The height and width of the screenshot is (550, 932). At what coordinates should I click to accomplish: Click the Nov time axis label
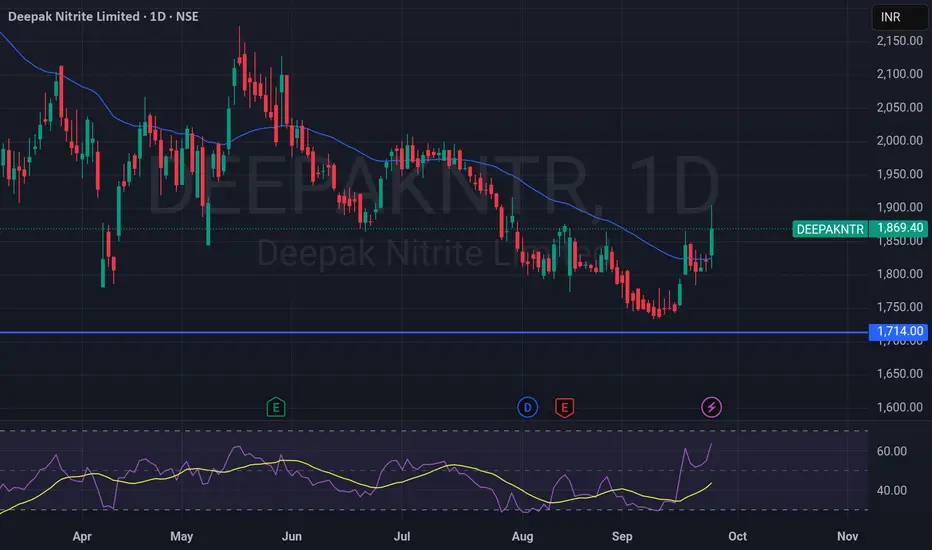click(848, 536)
